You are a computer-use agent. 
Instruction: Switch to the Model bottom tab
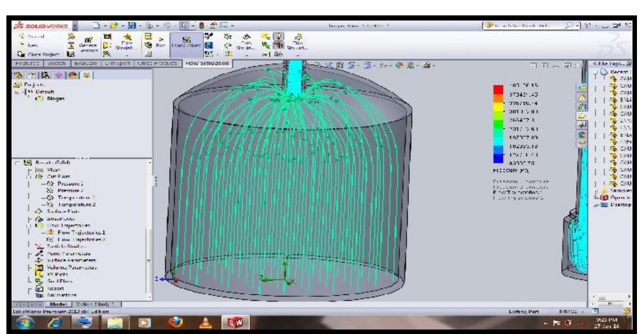[58, 305]
